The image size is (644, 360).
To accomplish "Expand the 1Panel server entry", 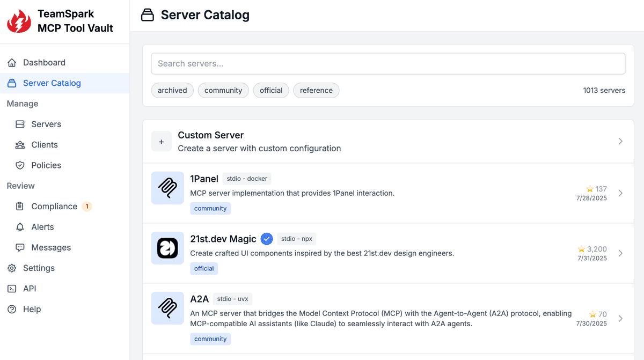I will [620, 193].
